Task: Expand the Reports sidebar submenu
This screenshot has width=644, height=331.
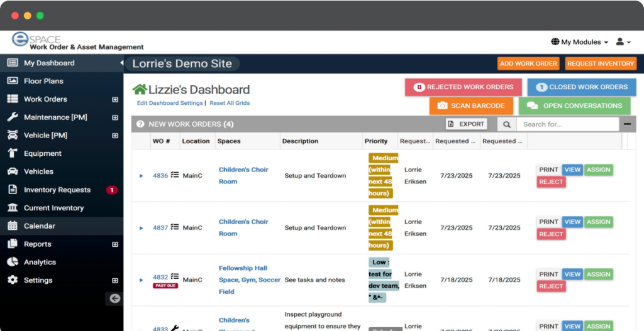Action: click(x=115, y=244)
